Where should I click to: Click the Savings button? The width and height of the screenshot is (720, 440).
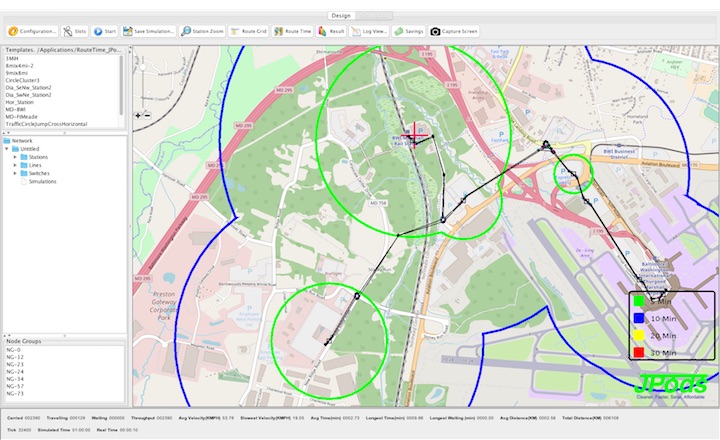pyautogui.click(x=408, y=31)
